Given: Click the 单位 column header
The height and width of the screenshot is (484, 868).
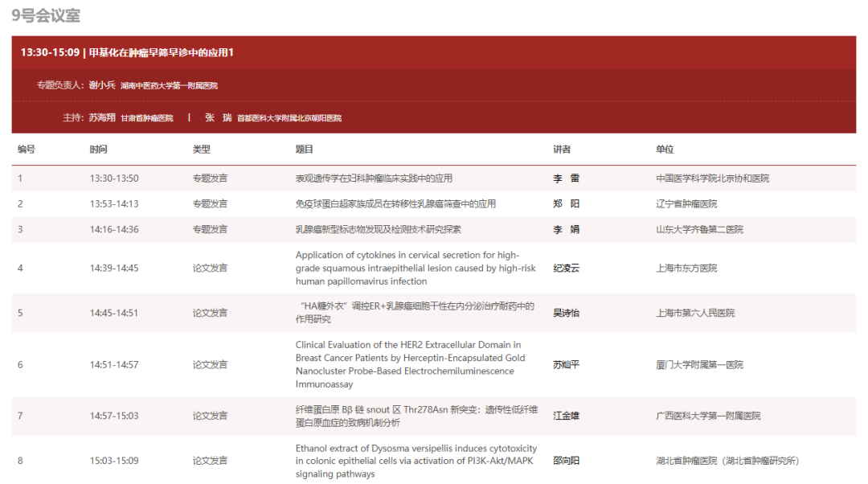Looking at the screenshot, I should pos(665,150).
